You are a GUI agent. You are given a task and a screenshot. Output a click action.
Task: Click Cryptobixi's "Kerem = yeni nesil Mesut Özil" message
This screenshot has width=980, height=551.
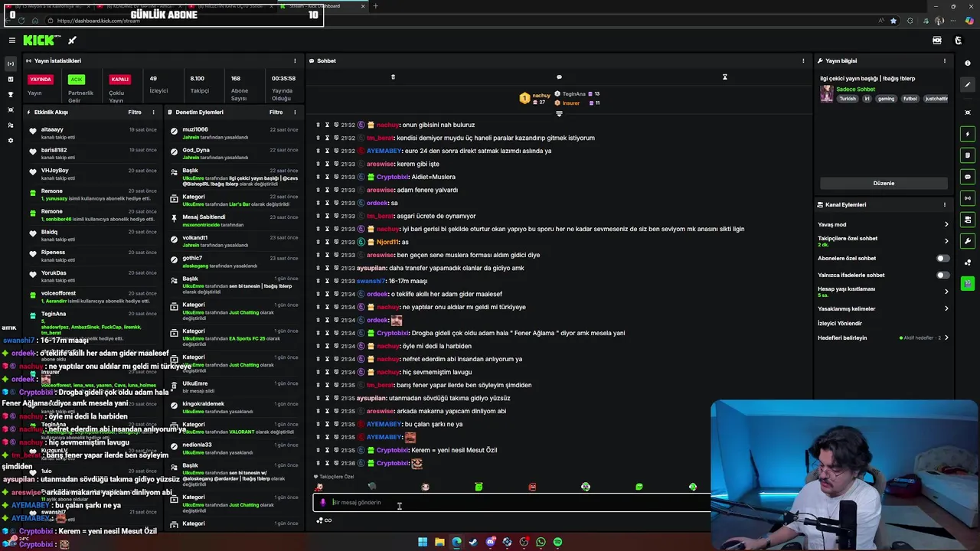click(454, 450)
